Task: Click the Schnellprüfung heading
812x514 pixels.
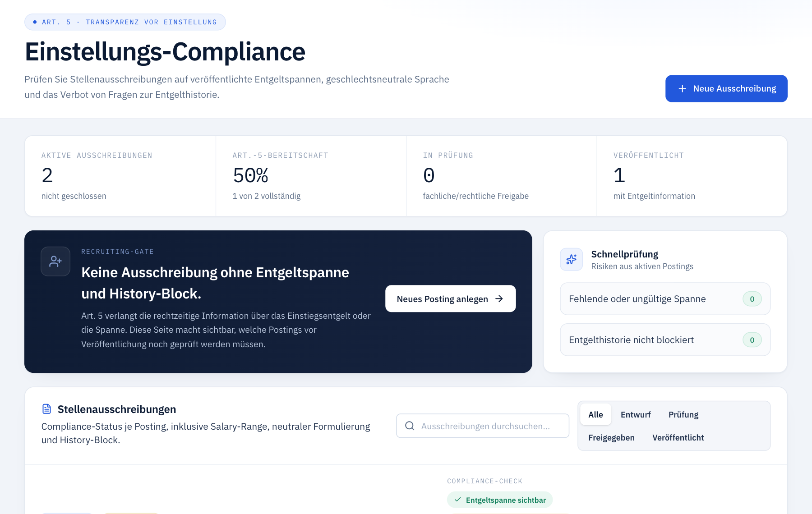Action: pyautogui.click(x=625, y=254)
